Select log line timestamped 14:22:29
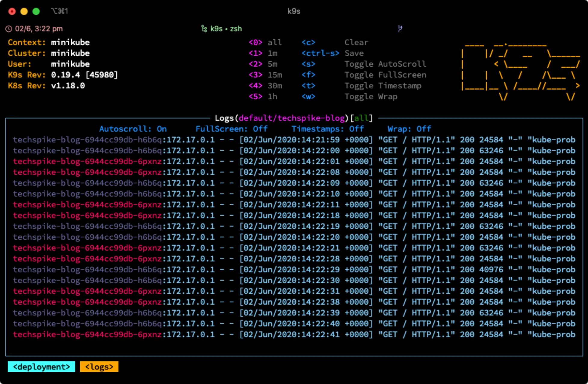Screen dimensions: 588x384 [294, 270]
